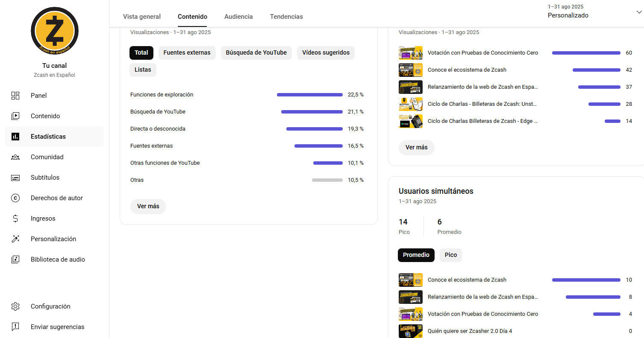Viewport: 644px width, 338px height.
Task: Click the Ciclo de Charlas Billeteras Edge title
Action: point(483,121)
